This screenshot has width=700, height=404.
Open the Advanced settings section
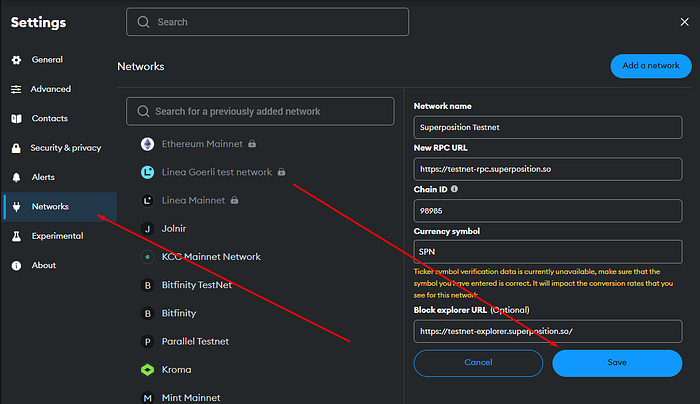tap(58, 89)
